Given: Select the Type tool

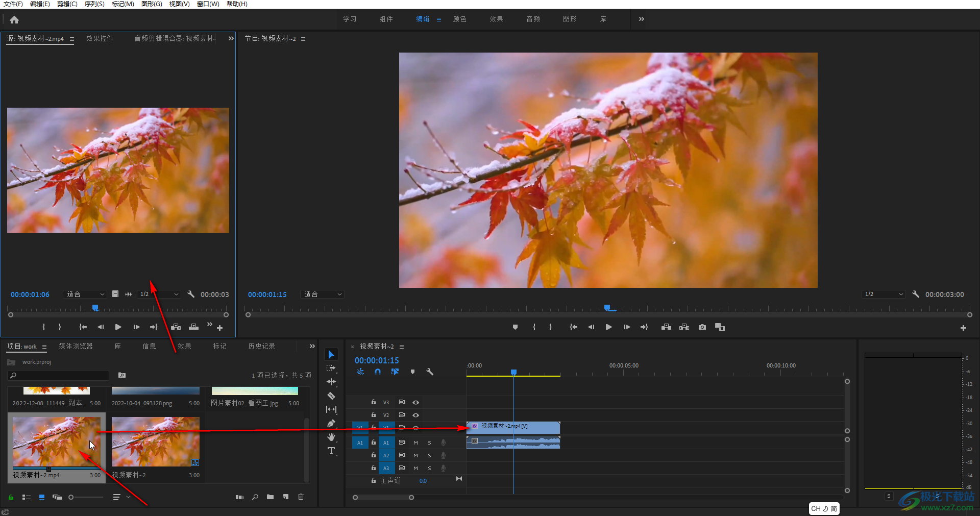Looking at the screenshot, I should pyautogui.click(x=331, y=451).
